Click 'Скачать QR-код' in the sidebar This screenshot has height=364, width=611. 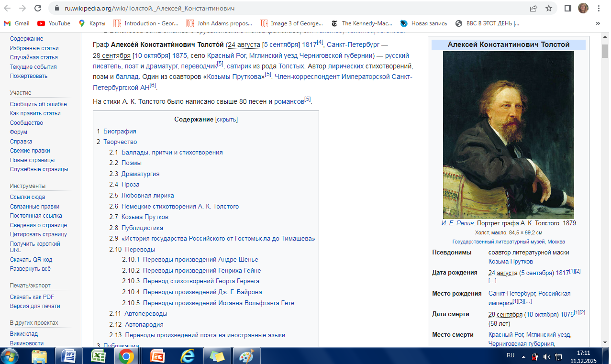point(31,260)
